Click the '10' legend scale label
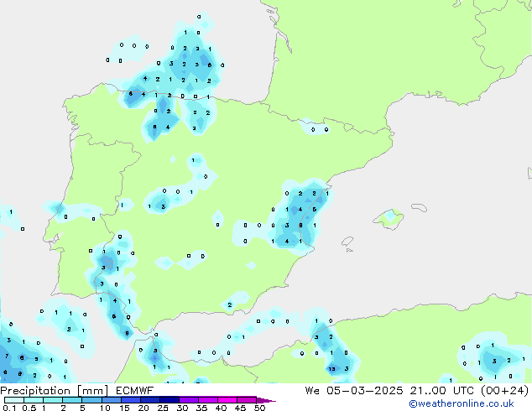Screen dimensions: 532x411 [x=105, y=408]
